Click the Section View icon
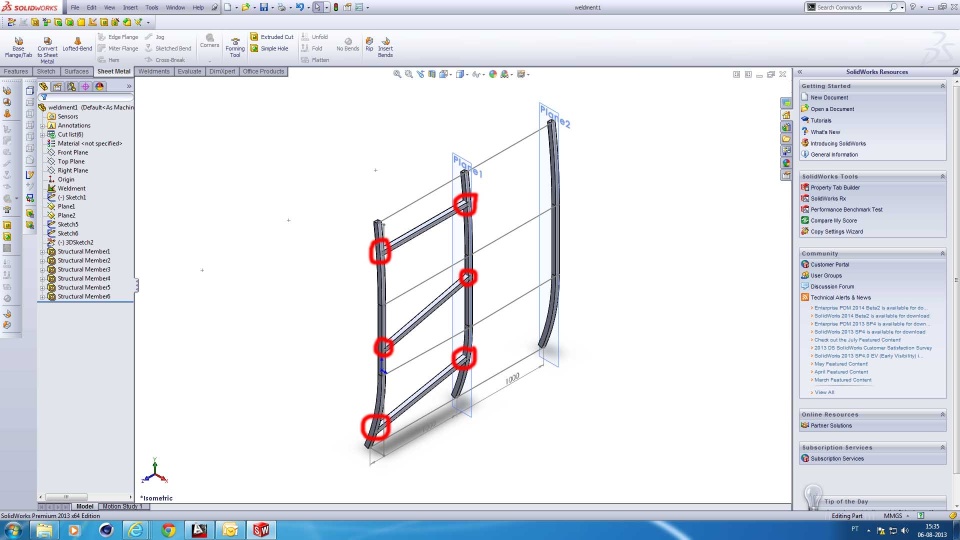Image resolution: width=960 pixels, height=540 pixels. click(x=432, y=74)
